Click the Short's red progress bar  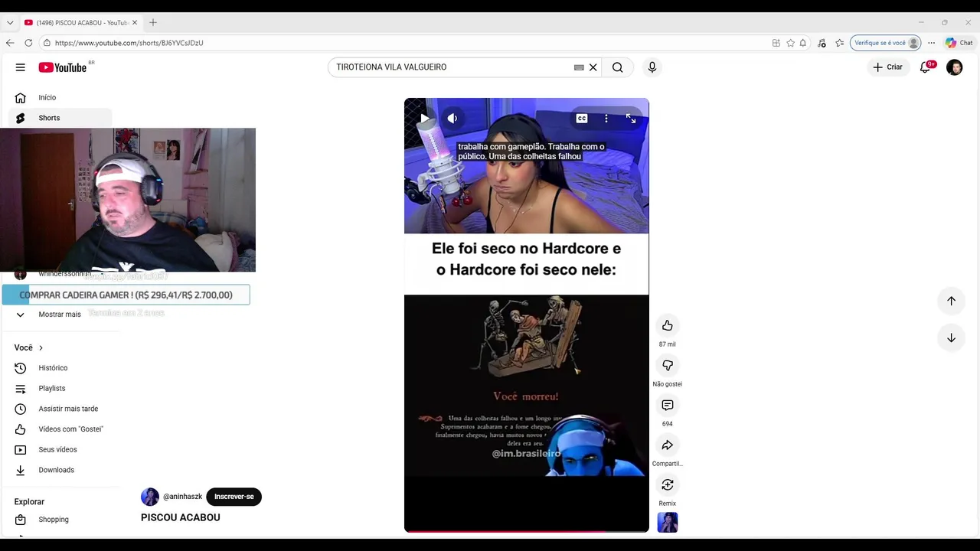tap(527, 530)
